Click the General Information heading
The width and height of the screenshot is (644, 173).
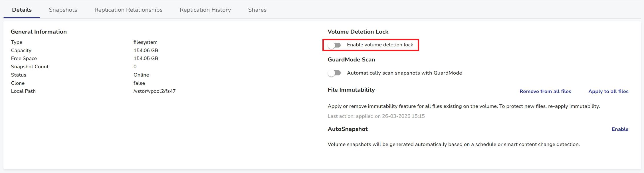click(39, 32)
